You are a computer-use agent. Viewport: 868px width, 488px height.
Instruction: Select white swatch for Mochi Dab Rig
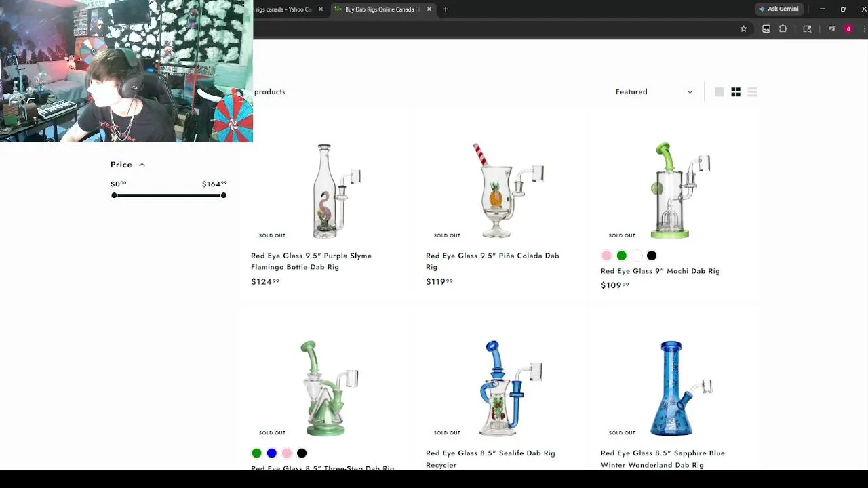click(636, 256)
